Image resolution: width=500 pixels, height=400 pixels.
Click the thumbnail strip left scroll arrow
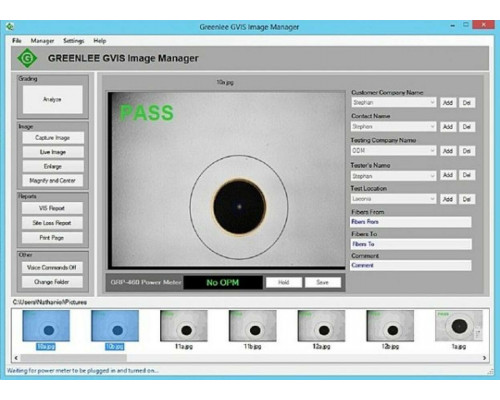pyautogui.click(x=16, y=358)
